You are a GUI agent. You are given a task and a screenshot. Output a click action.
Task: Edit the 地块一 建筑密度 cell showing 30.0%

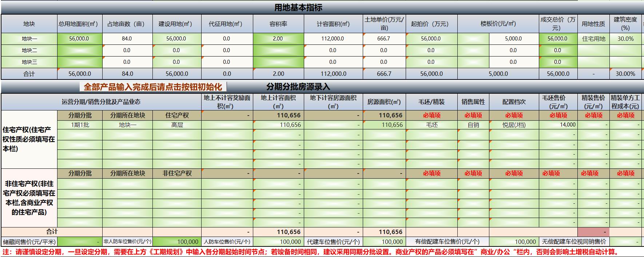[625, 39]
